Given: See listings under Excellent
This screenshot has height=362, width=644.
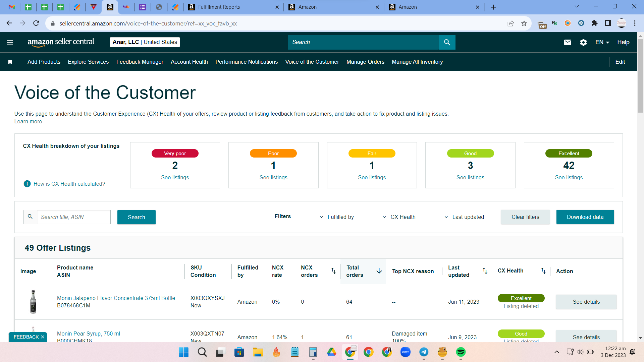Looking at the screenshot, I should tap(569, 177).
